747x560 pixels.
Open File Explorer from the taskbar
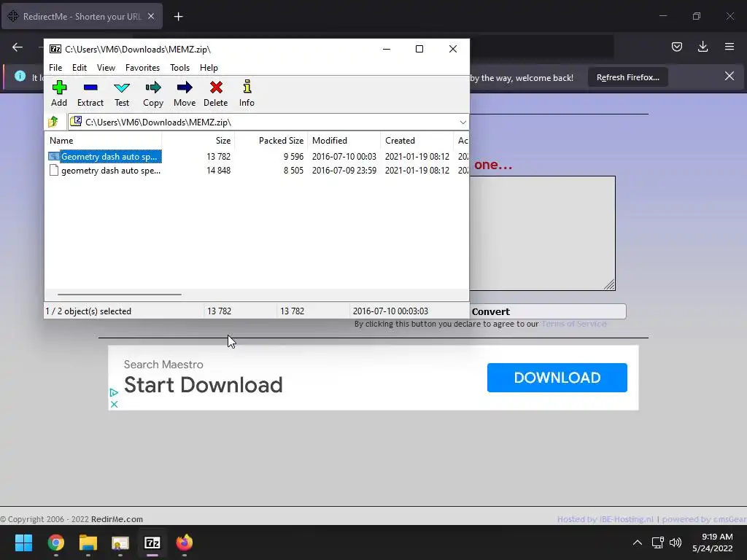88,542
